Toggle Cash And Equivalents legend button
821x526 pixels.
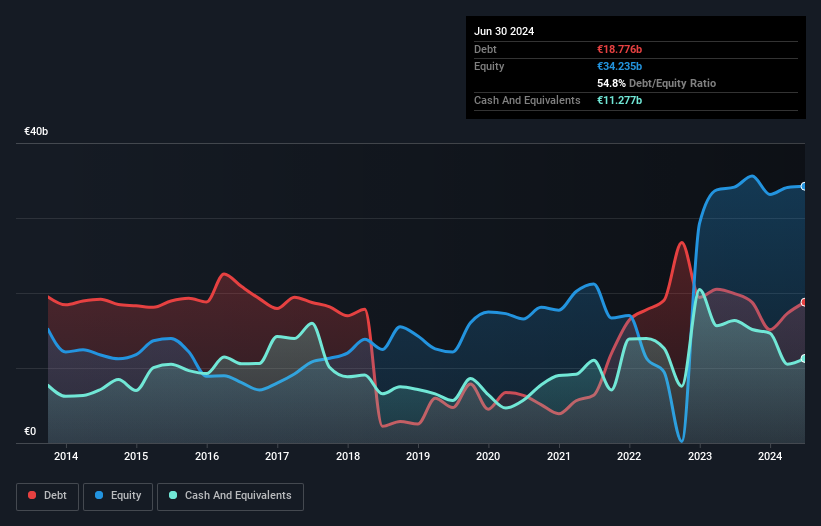click(230, 496)
